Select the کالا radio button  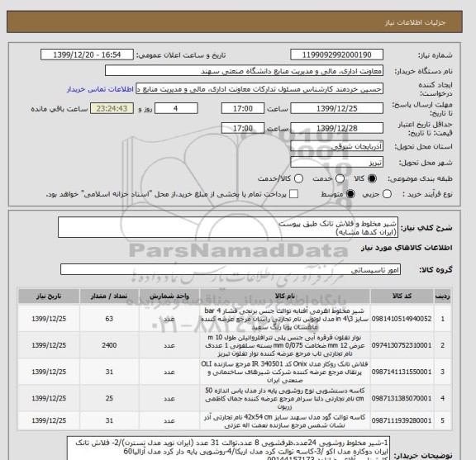tap(372, 178)
